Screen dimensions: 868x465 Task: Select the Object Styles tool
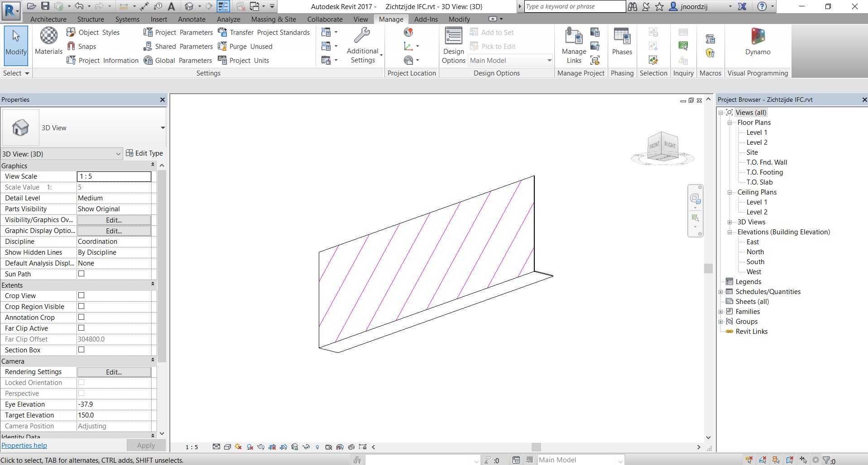(x=96, y=32)
